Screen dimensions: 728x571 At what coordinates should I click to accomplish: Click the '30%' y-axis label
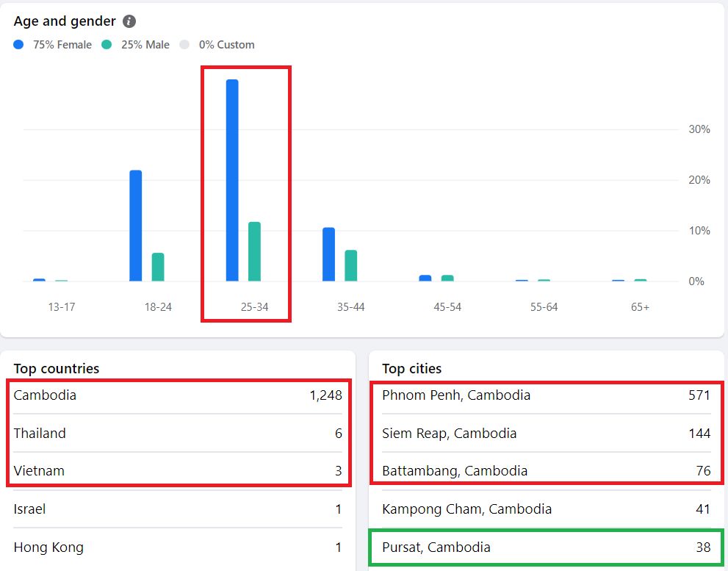point(699,129)
